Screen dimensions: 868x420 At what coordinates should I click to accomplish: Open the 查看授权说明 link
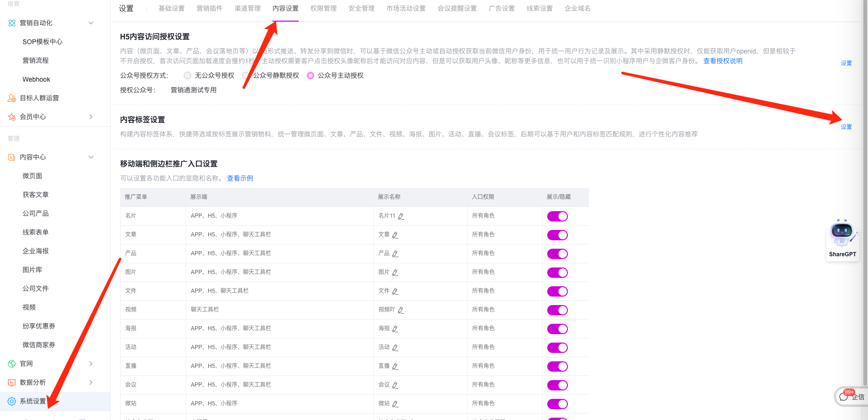click(x=723, y=61)
